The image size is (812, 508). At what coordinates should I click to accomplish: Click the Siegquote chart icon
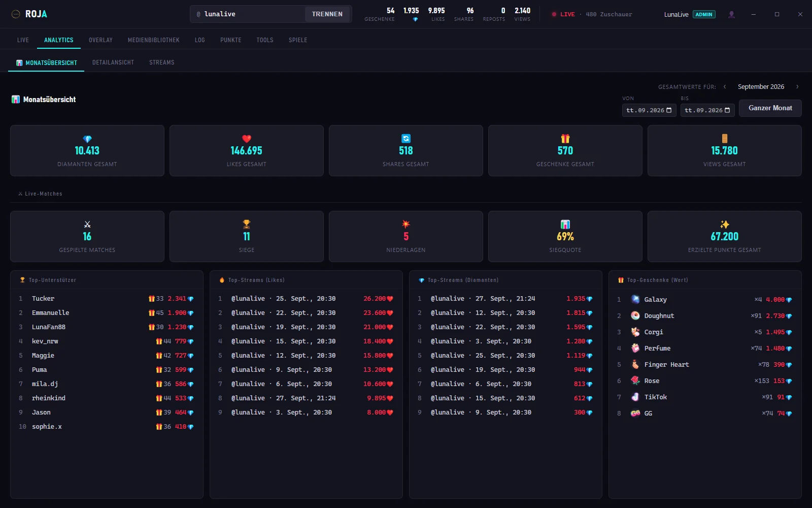coord(565,224)
